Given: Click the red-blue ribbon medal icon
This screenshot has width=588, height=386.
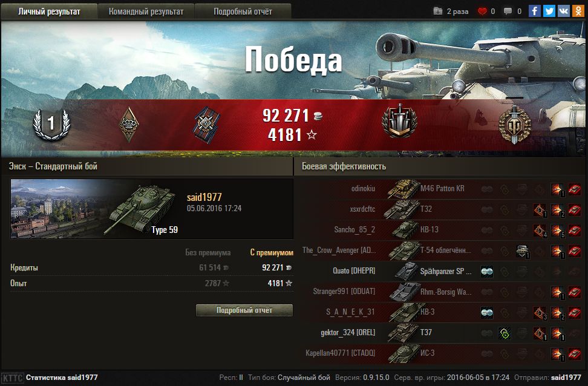Looking at the screenshot, I should [x=206, y=125].
